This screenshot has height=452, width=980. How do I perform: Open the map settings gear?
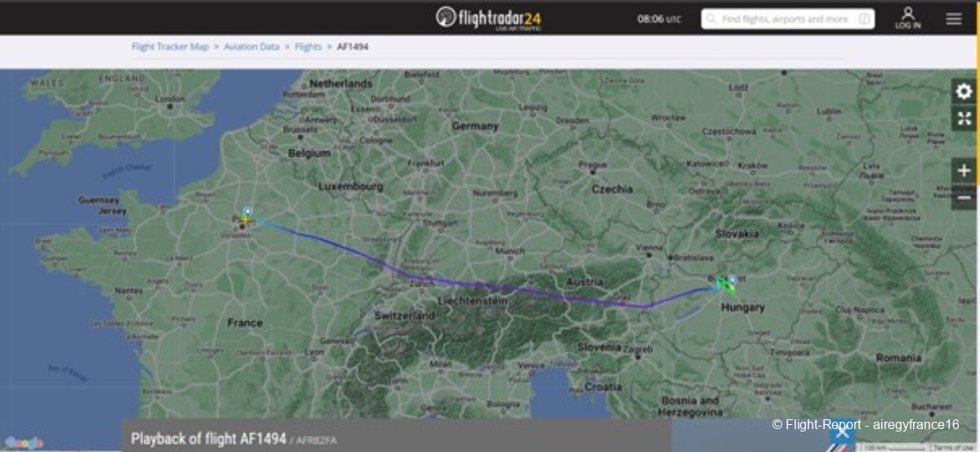pyautogui.click(x=964, y=92)
